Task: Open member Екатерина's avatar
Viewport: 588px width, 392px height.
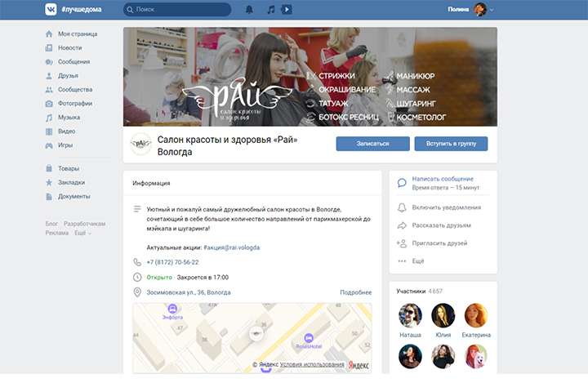Action: point(476,315)
